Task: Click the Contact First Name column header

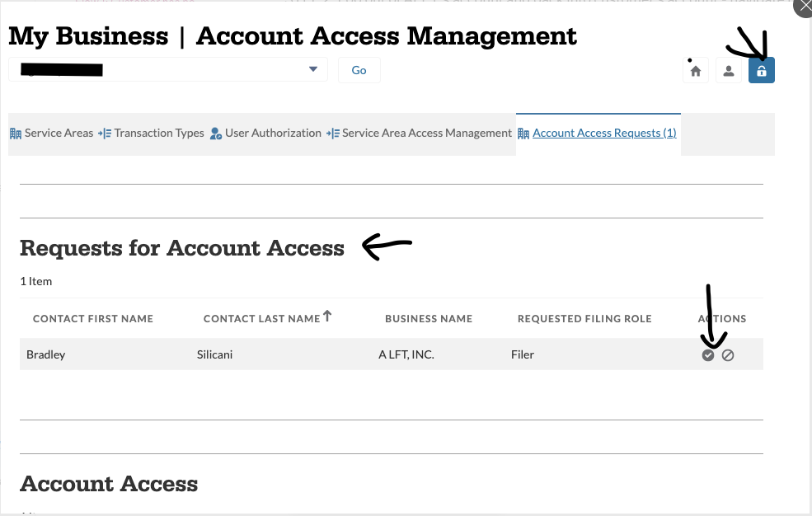Action: coord(93,319)
